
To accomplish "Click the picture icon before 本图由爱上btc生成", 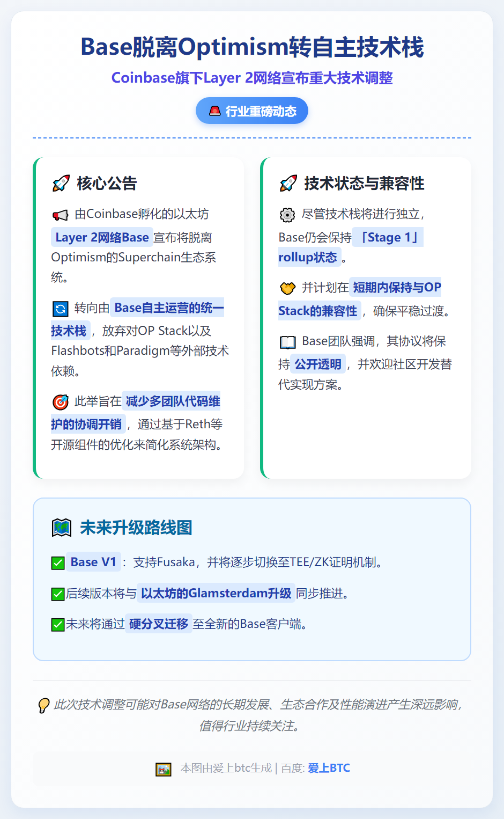I will 164,769.
